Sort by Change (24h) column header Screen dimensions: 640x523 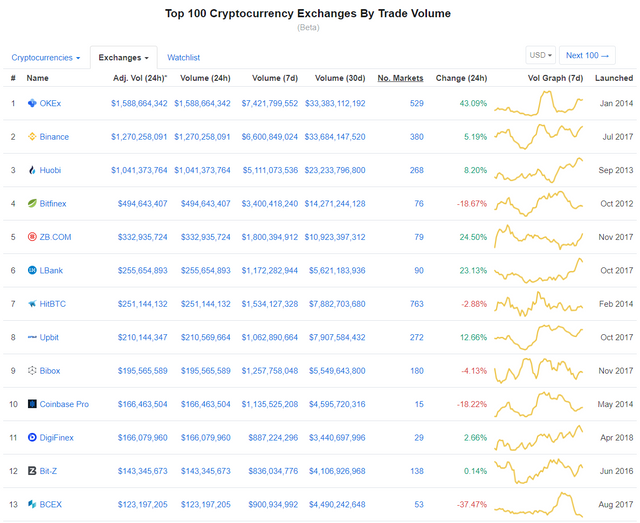[461, 78]
